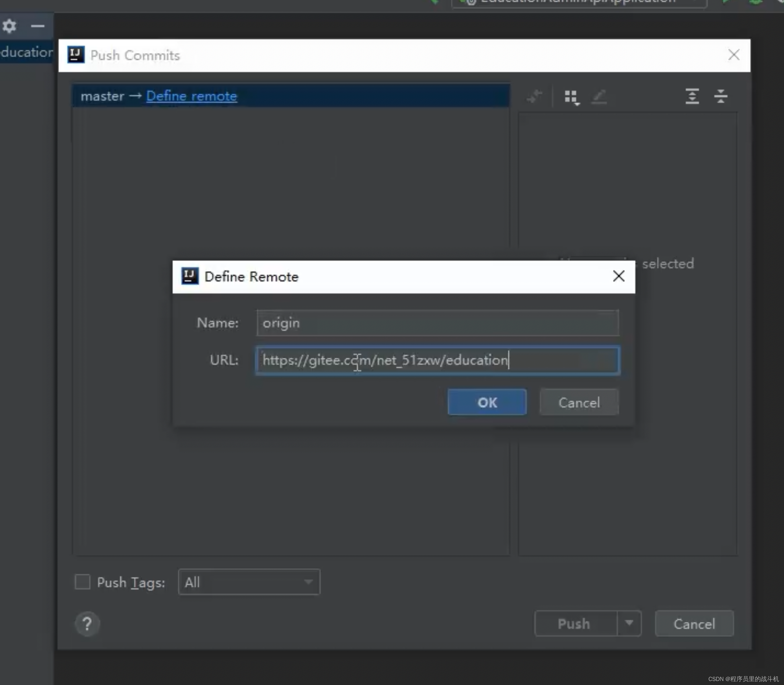
Task: Close the Push Commits window
Action: (733, 55)
